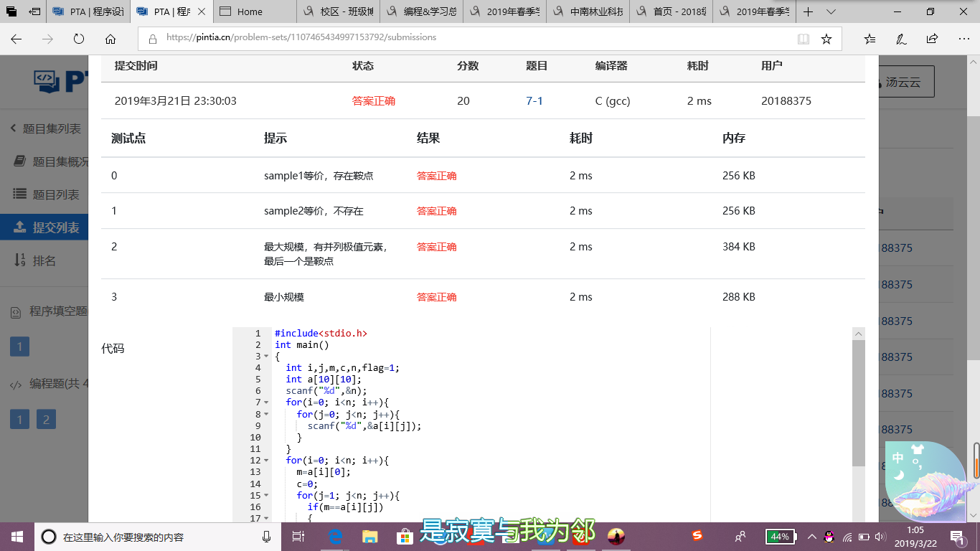The width and height of the screenshot is (980, 551).
Task: Go back using the browser back arrow
Action: (16, 39)
